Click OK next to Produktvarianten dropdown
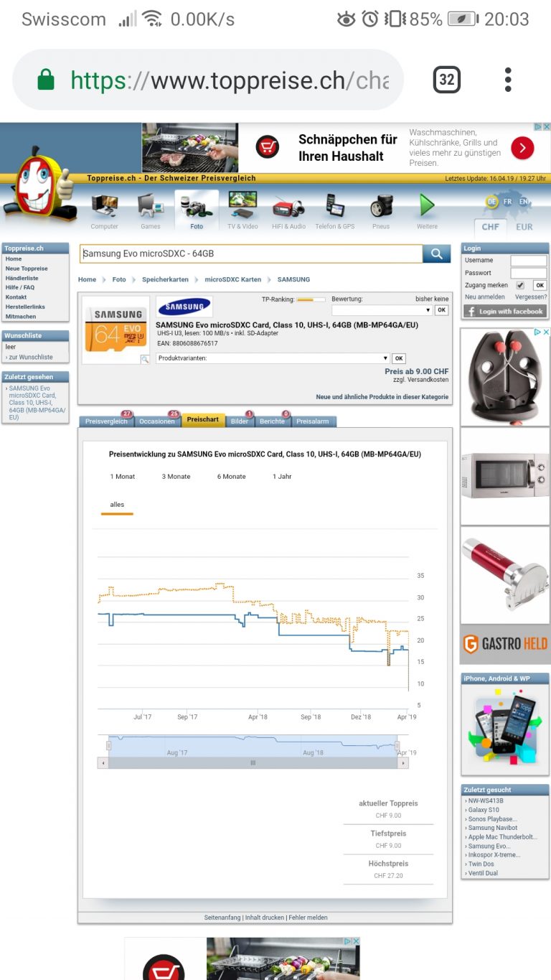Screen dimensions: 551x980 click(399, 358)
